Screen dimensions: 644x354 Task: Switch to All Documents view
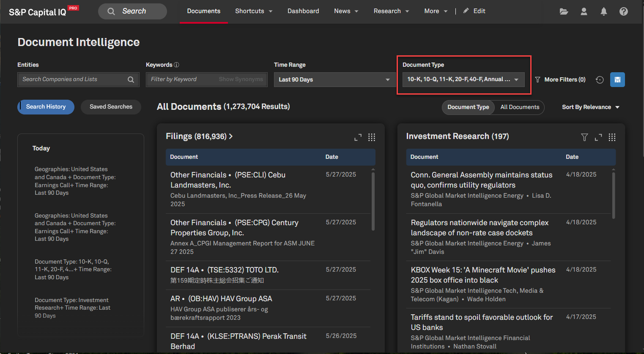520,107
